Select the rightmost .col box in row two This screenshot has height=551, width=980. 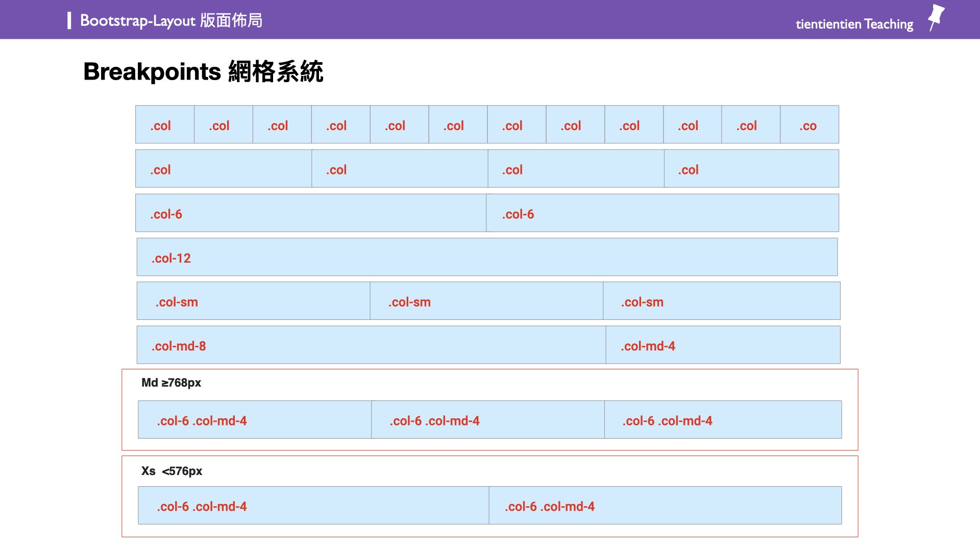tap(751, 169)
